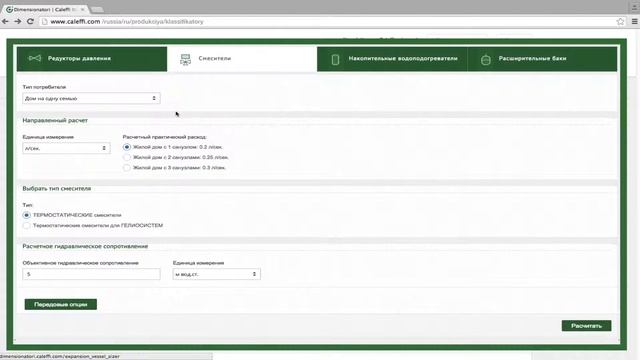This screenshot has height=360, width=640.
Task: Click the water heater tank icon
Action: (335, 60)
